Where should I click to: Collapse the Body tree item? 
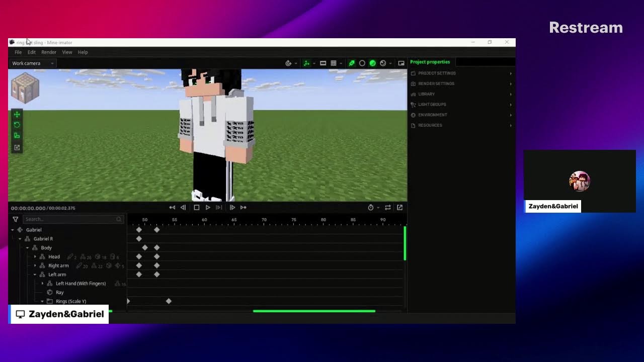click(28, 248)
